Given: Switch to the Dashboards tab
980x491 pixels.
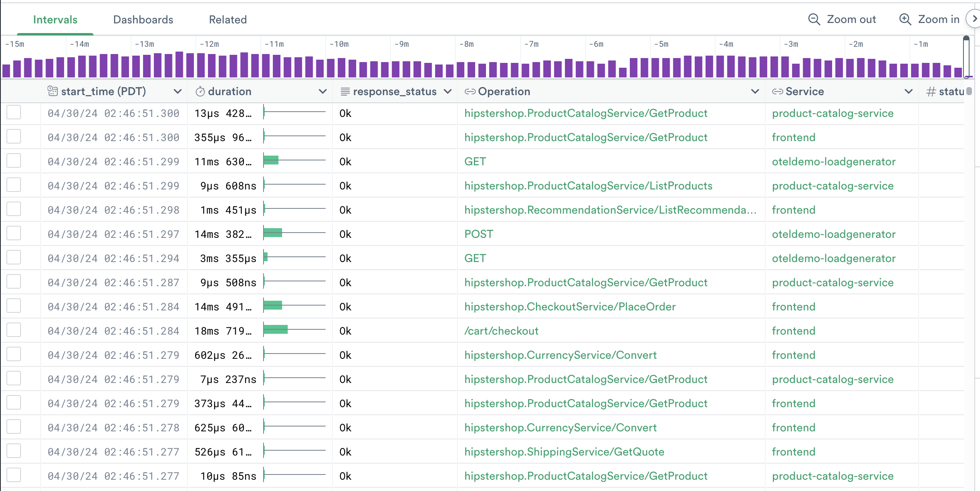Looking at the screenshot, I should [143, 19].
